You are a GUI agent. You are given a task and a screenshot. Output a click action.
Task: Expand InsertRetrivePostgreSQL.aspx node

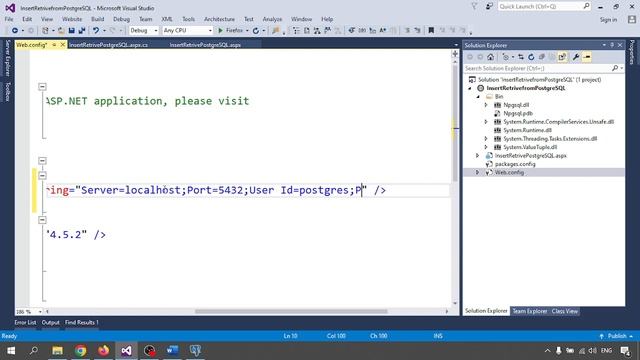478,156
